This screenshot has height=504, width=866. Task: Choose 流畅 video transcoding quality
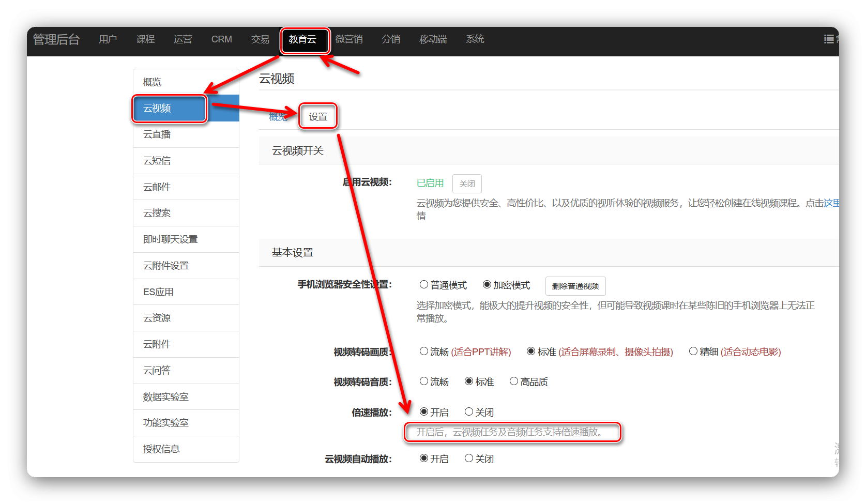tap(424, 352)
